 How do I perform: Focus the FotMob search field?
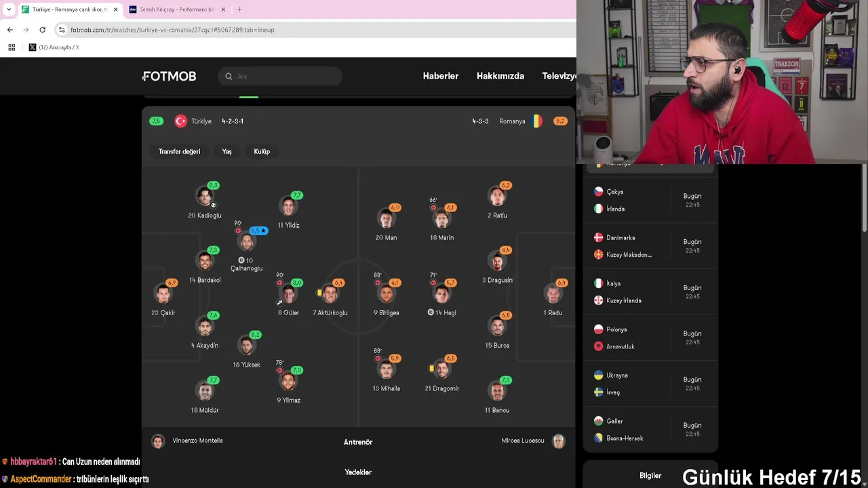280,77
